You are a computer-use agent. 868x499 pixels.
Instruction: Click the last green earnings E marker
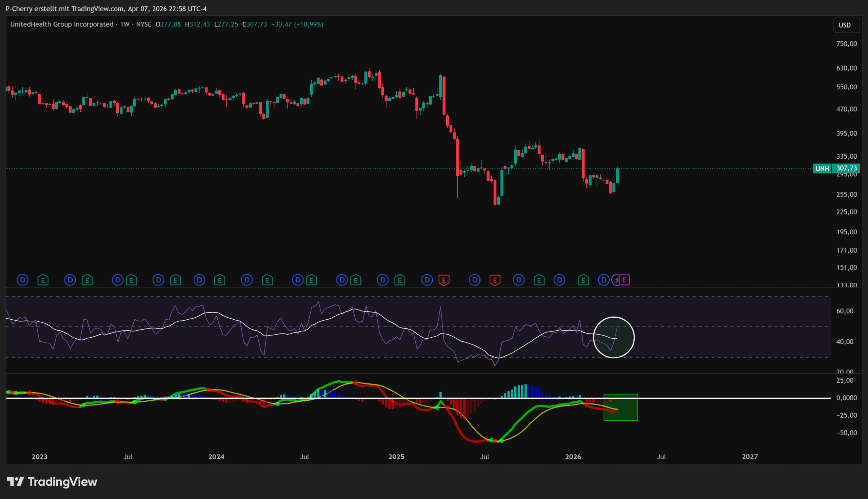pyautogui.click(x=583, y=280)
